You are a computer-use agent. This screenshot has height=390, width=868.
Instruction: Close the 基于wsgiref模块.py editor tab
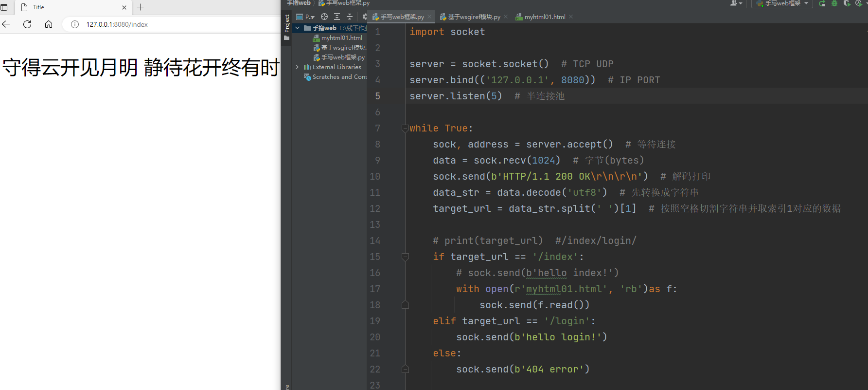(506, 17)
